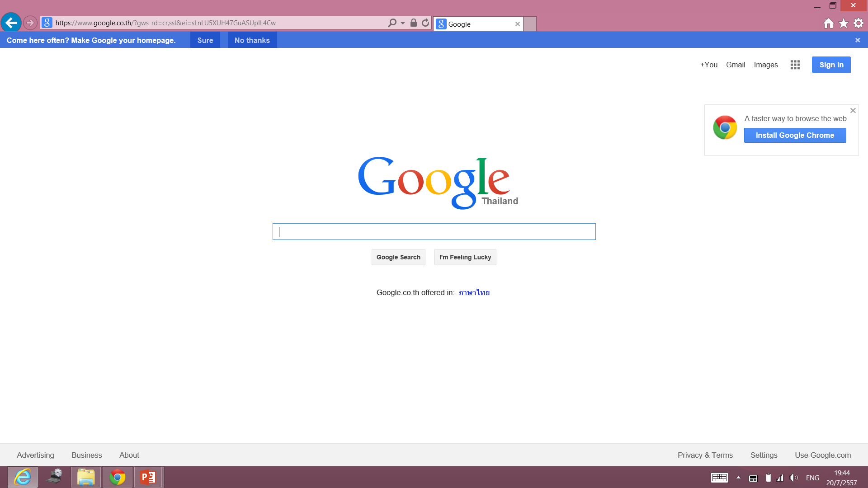
Task: Click the Refresh page icon
Action: pyautogui.click(x=425, y=23)
